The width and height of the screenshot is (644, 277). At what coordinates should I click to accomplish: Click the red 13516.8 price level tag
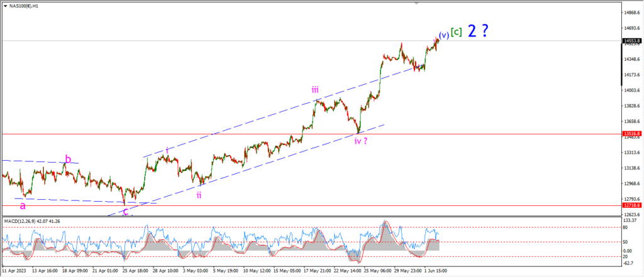(x=631, y=134)
